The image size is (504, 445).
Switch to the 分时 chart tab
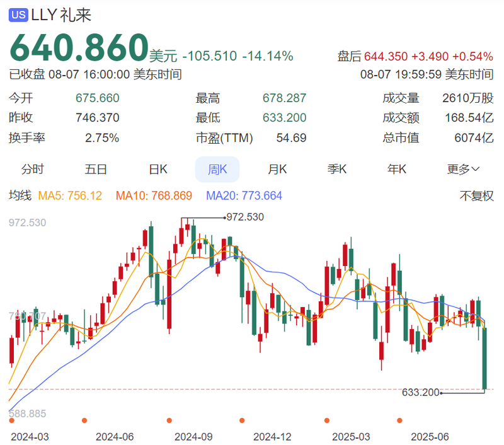[33, 169]
